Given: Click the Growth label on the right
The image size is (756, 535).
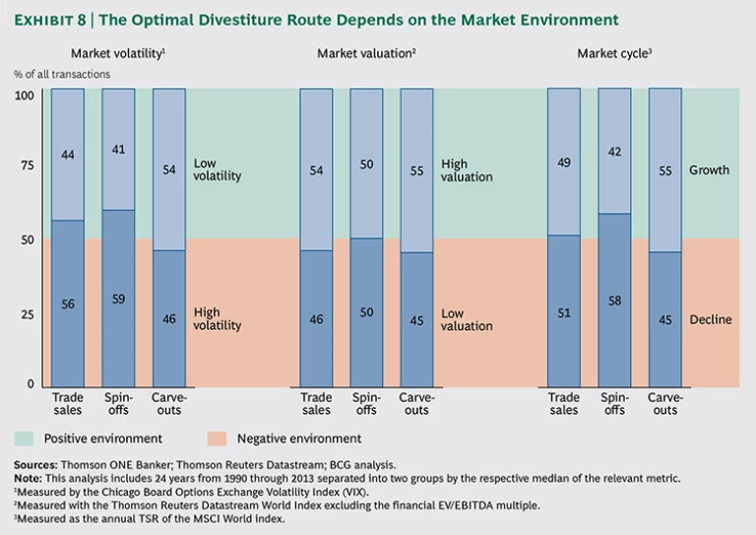Looking at the screenshot, I should pos(709,169).
